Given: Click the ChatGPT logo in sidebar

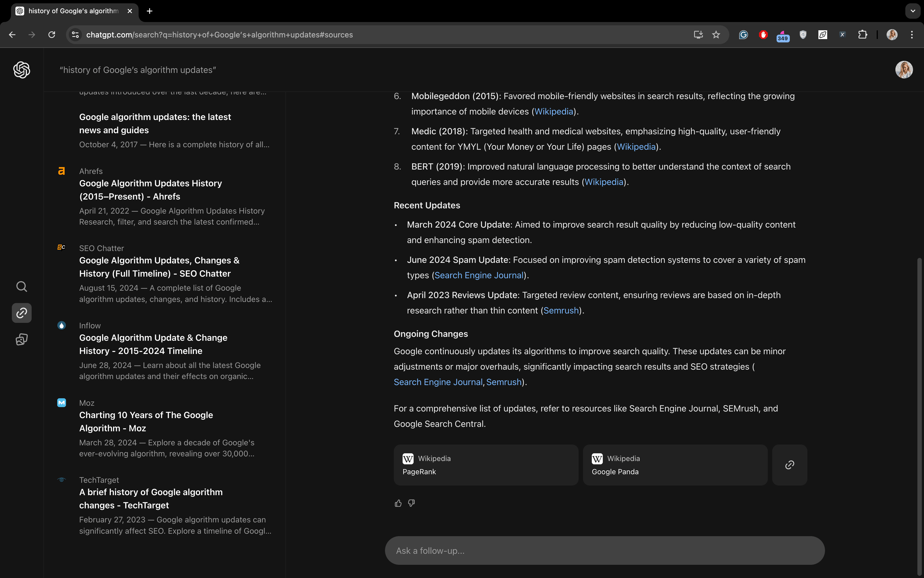Looking at the screenshot, I should 22,70.
